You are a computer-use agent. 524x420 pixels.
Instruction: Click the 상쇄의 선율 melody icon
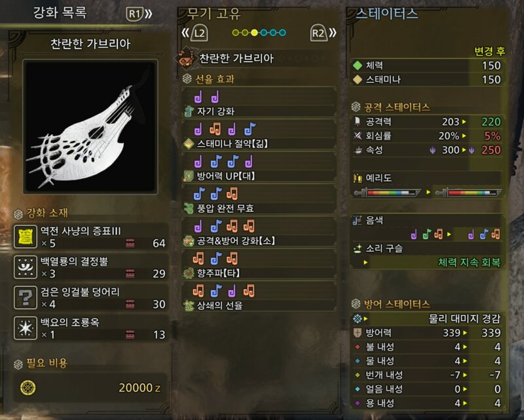click(189, 305)
